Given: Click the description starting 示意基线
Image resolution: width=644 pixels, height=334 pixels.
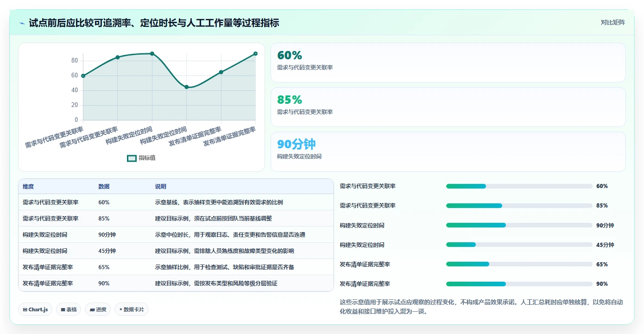Looking at the screenshot, I should tap(219, 202).
